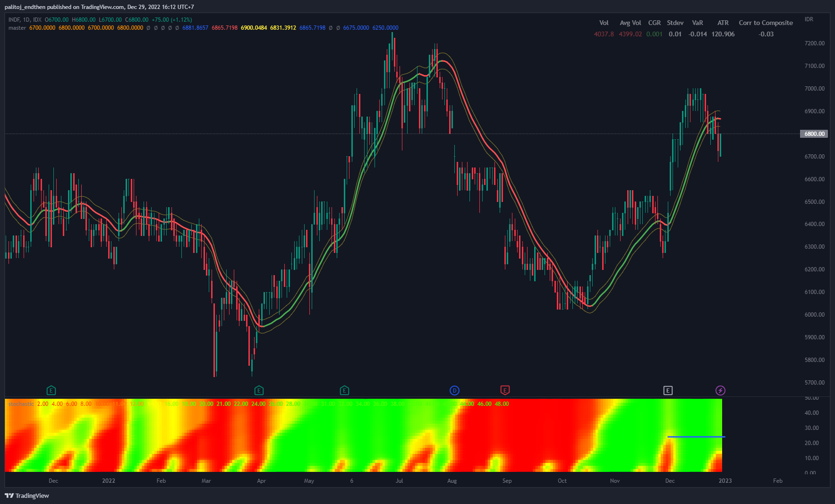Click the -0.014 VaR value
The width and height of the screenshot is (835, 504).
697,34
